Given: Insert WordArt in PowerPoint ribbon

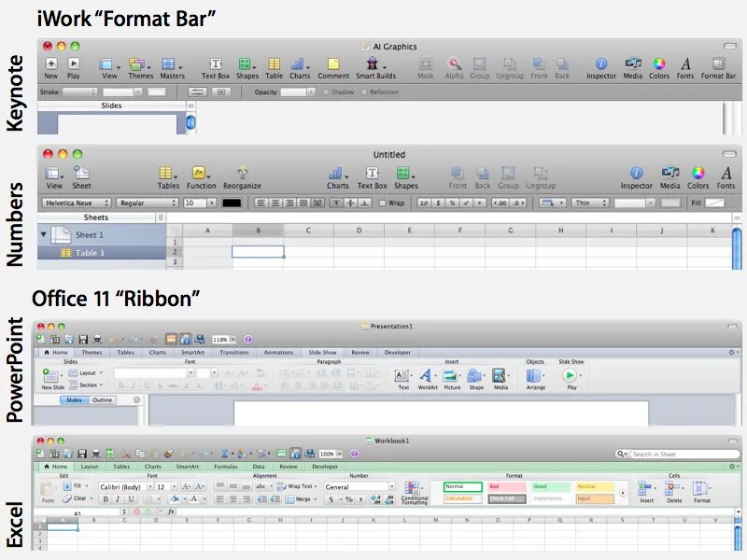Looking at the screenshot, I should click(x=426, y=375).
